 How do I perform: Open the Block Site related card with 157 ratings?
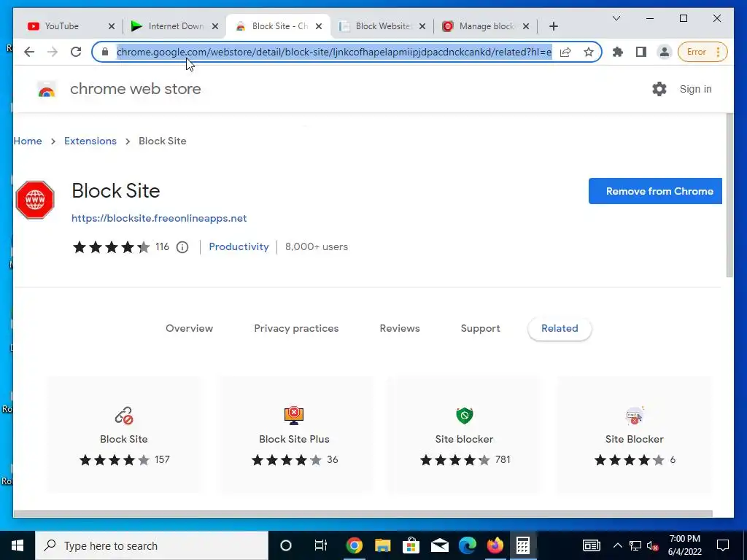(x=124, y=435)
